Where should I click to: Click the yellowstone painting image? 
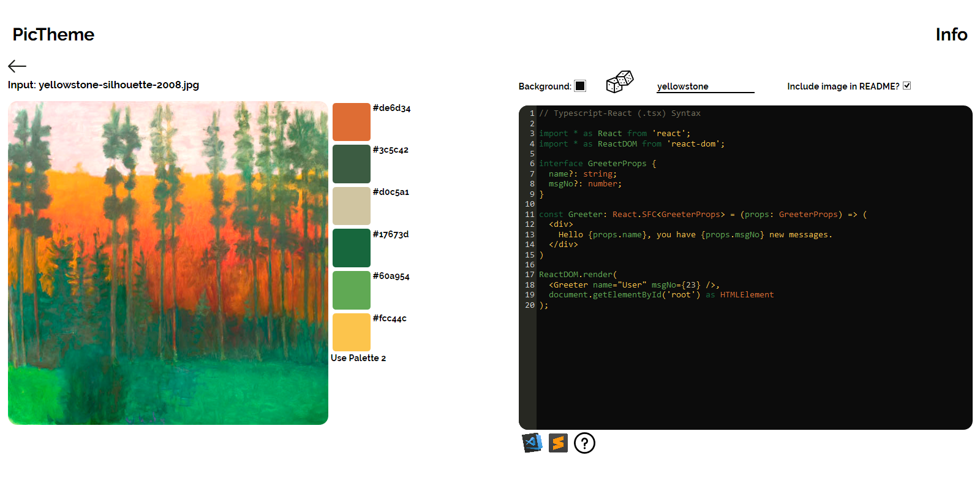(x=168, y=263)
